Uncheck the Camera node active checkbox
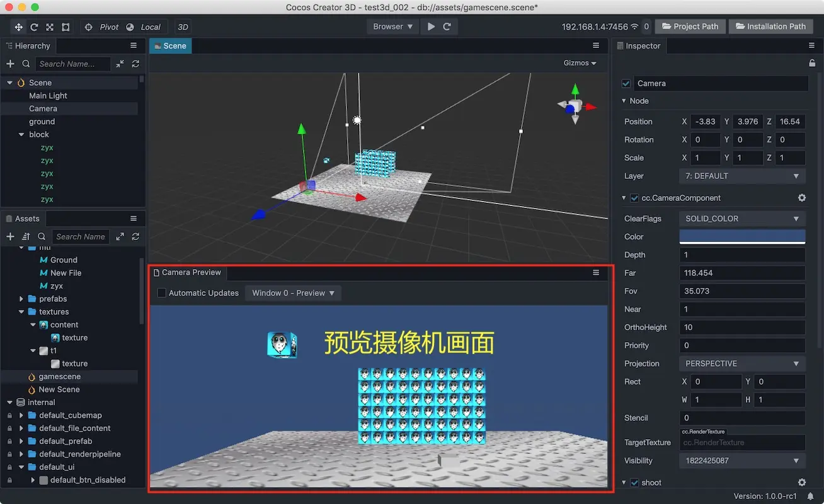 626,83
